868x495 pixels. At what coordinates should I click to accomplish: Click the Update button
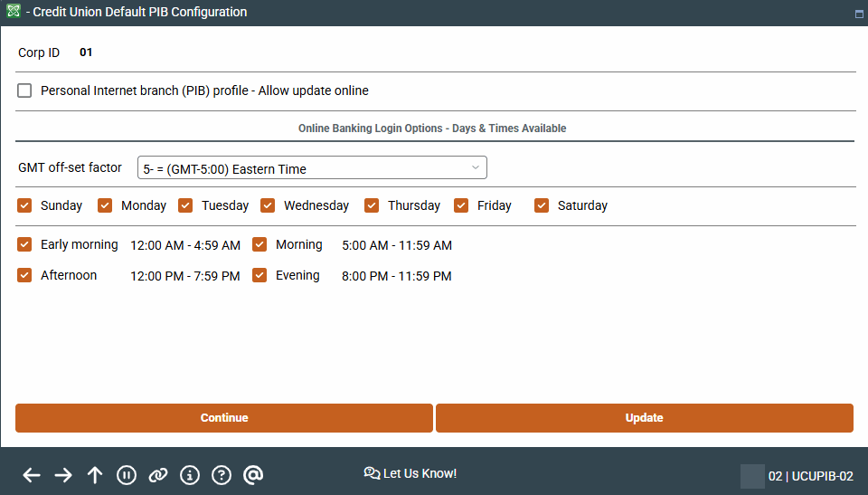coord(644,418)
